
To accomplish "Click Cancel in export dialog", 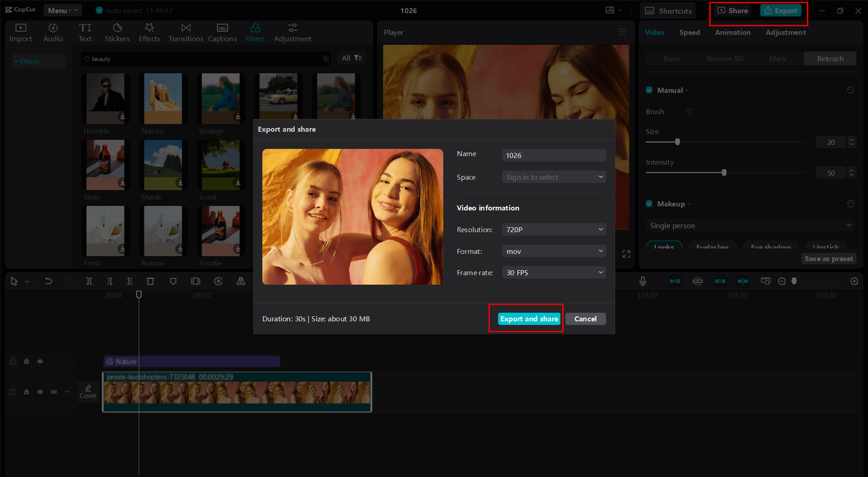I will coord(585,319).
